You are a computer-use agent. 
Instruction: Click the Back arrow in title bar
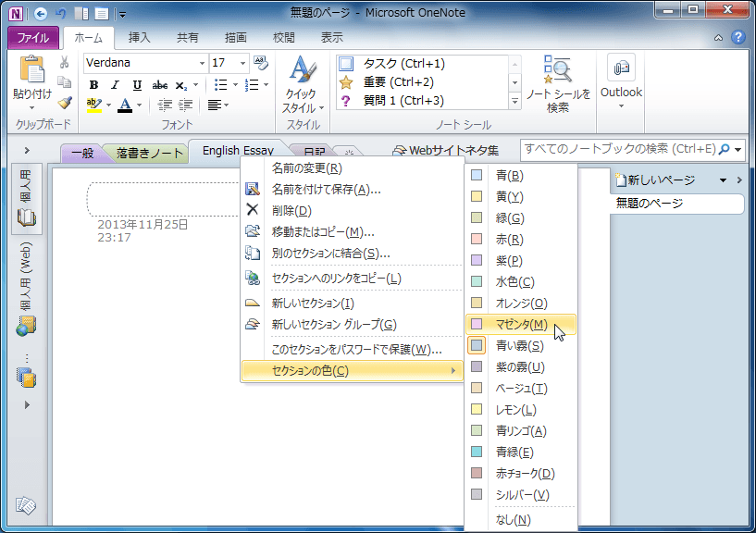41,14
